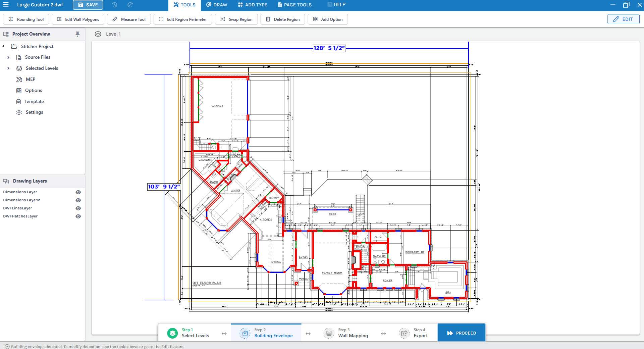Hide the Dimensions Layer
Image resolution: width=644 pixels, height=349 pixels.
pyautogui.click(x=78, y=192)
